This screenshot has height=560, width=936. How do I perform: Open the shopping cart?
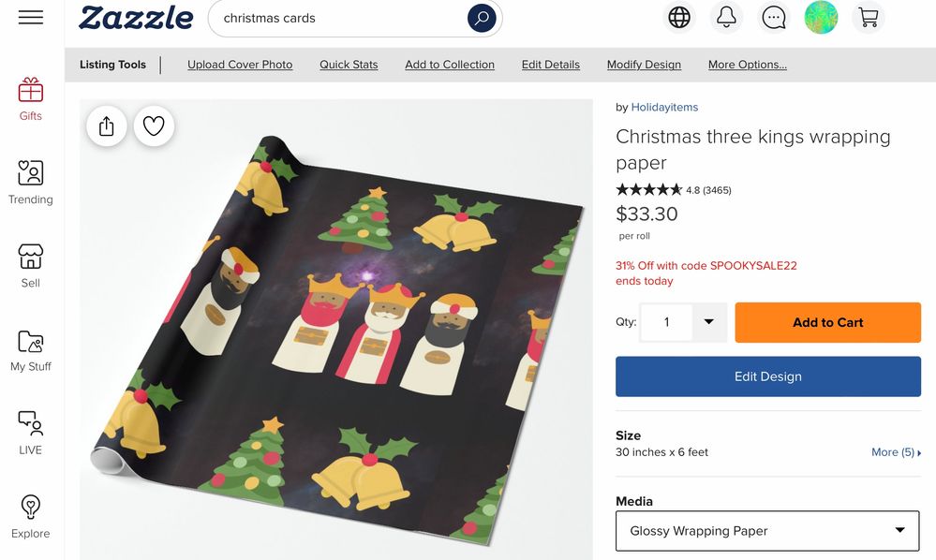868,17
